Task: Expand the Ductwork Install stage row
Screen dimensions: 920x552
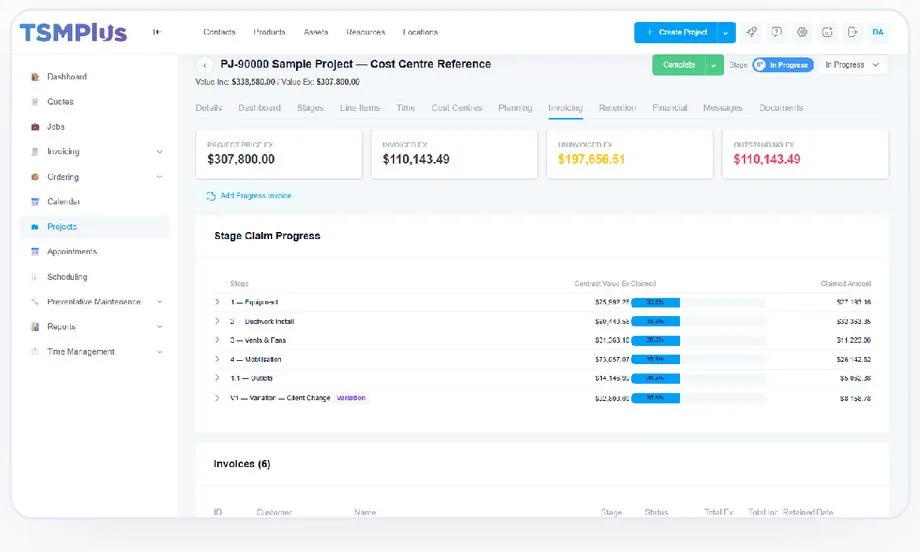Action: coord(217,321)
